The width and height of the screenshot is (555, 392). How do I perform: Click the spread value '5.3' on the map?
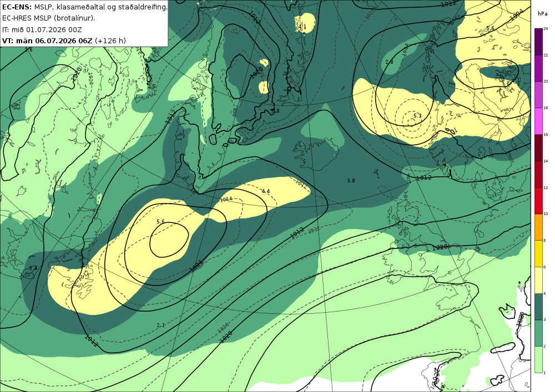coord(417,115)
